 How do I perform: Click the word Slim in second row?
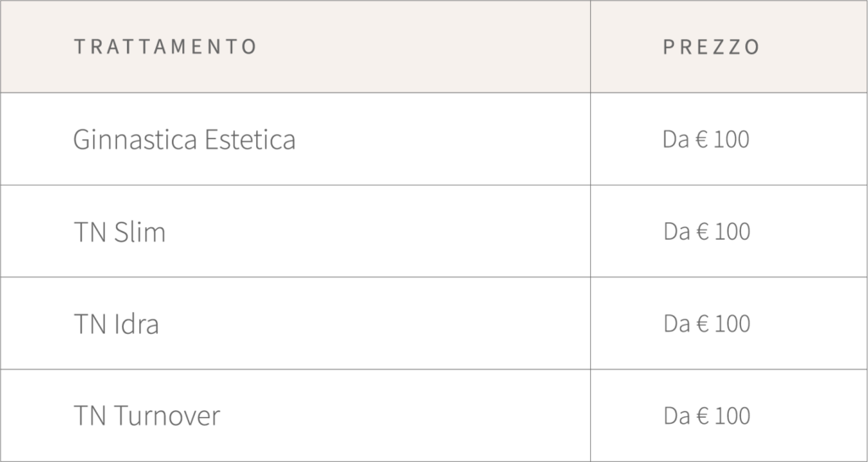coord(139,231)
